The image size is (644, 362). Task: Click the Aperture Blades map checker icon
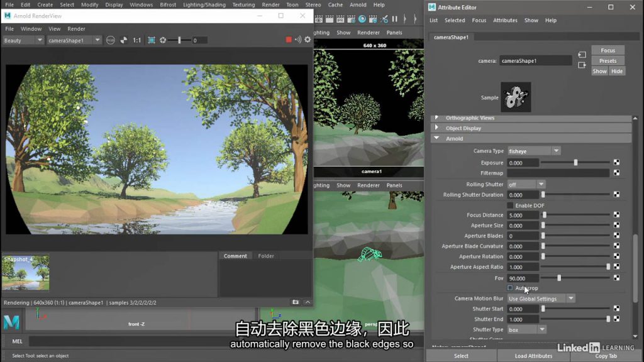coord(616,236)
